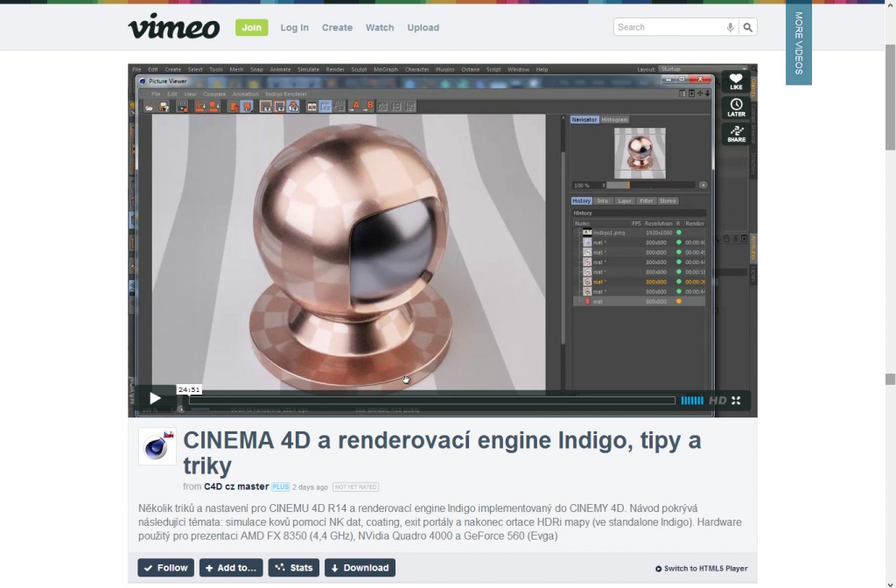Focus the Search input field
896x588 pixels.
(668, 27)
